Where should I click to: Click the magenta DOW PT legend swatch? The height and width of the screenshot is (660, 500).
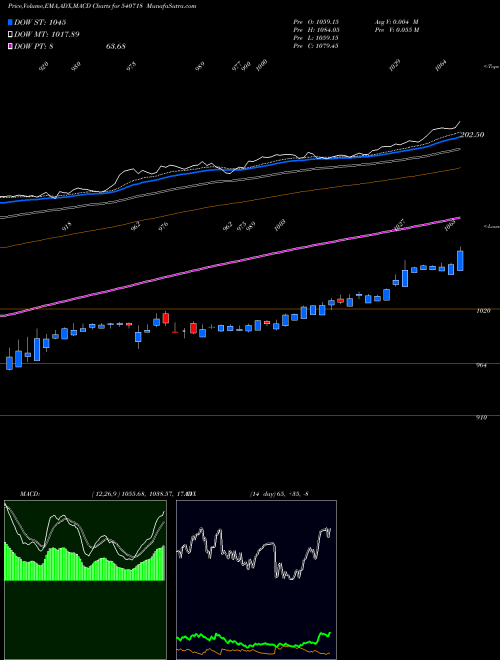click(10, 46)
